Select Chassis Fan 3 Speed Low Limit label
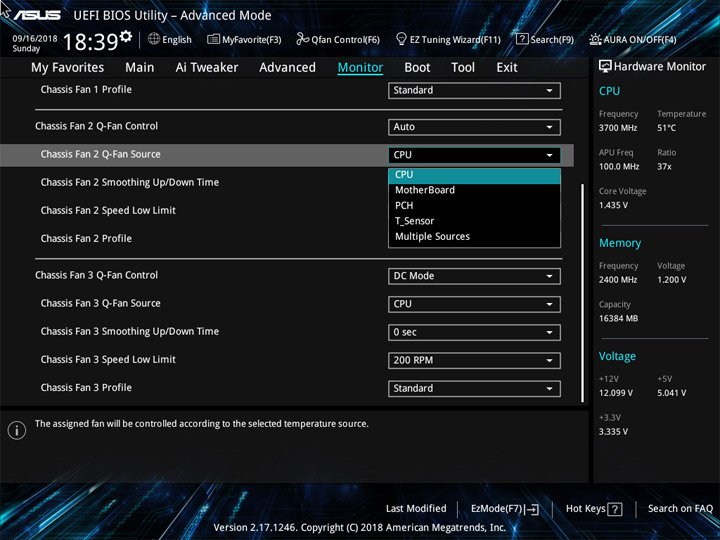720x540 pixels. pyautogui.click(x=108, y=360)
